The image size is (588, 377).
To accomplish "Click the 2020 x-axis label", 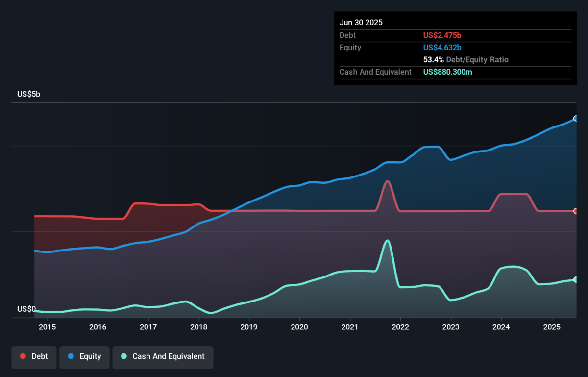I will coord(299,327).
